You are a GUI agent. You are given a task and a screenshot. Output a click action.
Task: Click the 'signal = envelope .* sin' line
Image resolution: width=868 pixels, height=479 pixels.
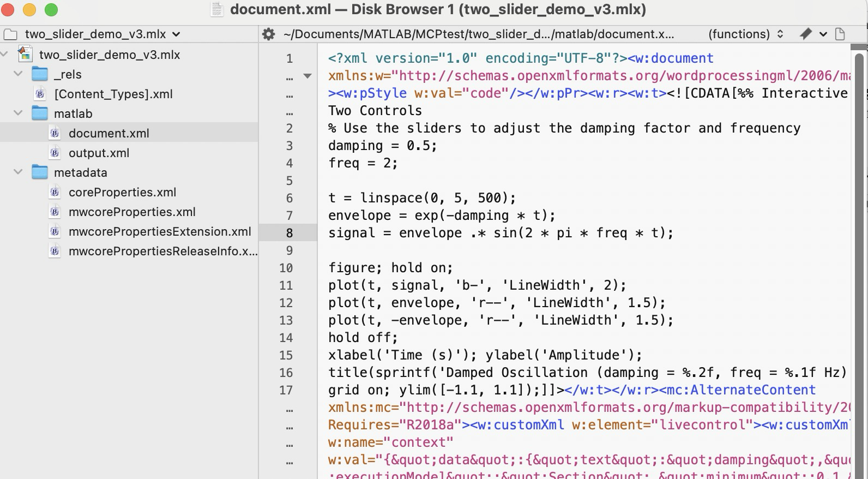coord(501,233)
